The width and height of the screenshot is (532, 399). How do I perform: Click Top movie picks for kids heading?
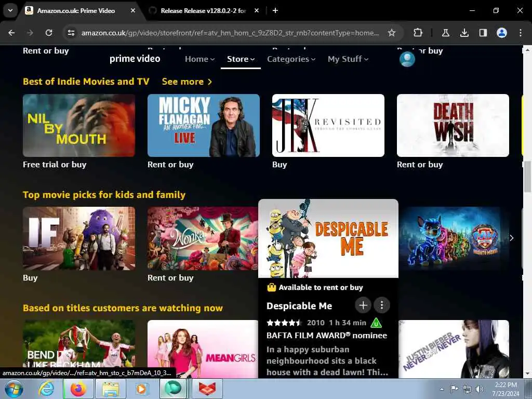tap(104, 195)
